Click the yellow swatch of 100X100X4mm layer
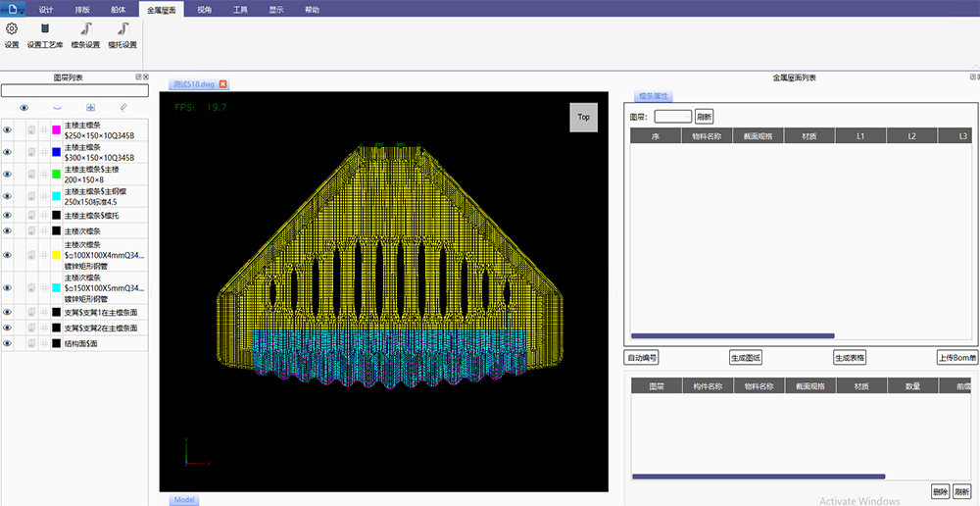This screenshot has height=506, width=980. point(56,255)
